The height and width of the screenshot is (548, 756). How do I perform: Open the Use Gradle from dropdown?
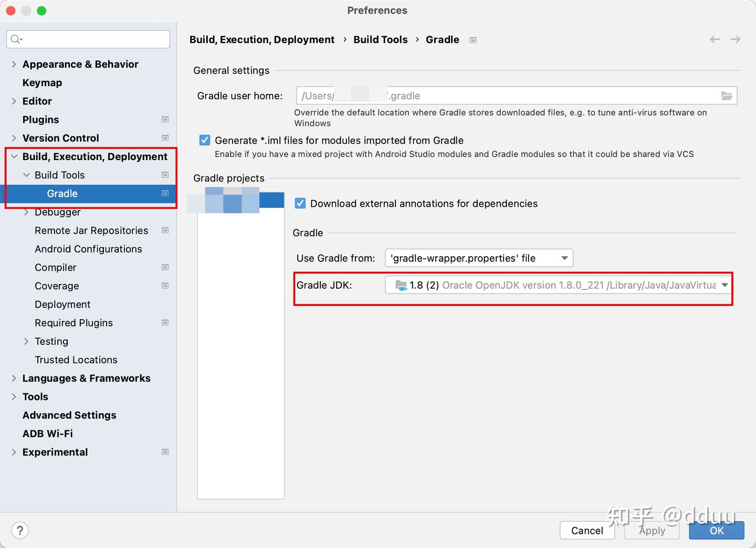479,258
